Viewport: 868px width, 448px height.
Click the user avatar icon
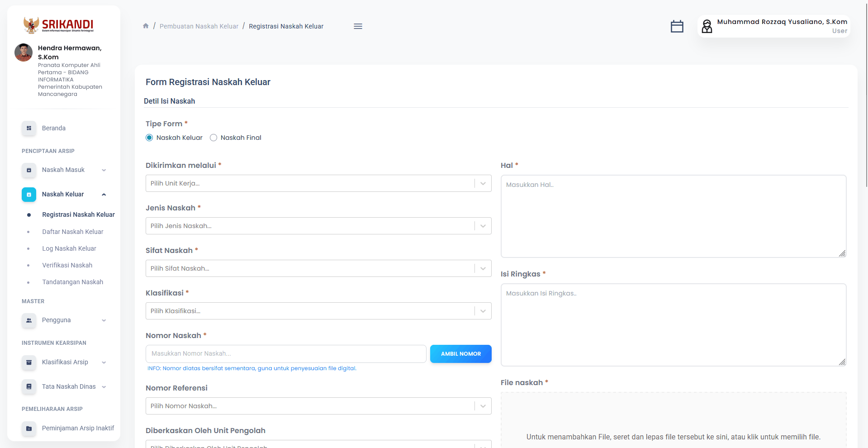[707, 26]
